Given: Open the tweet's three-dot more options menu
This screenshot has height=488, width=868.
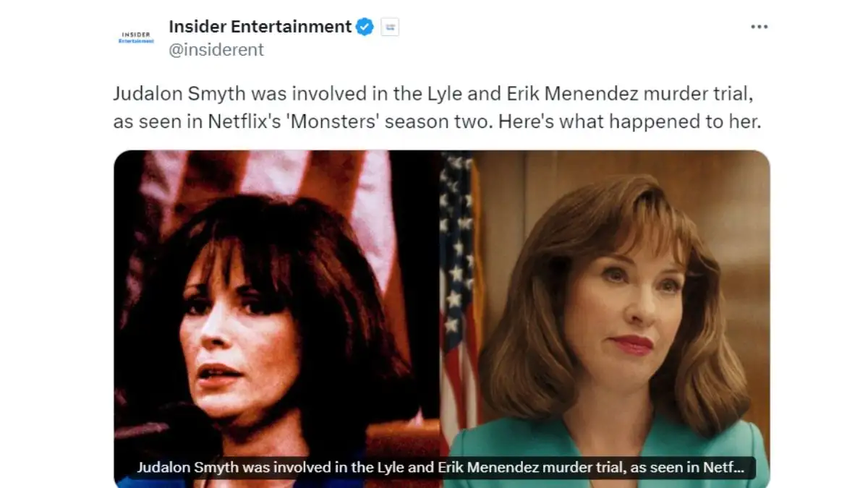Looking at the screenshot, I should pyautogui.click(x=759, y=27).
